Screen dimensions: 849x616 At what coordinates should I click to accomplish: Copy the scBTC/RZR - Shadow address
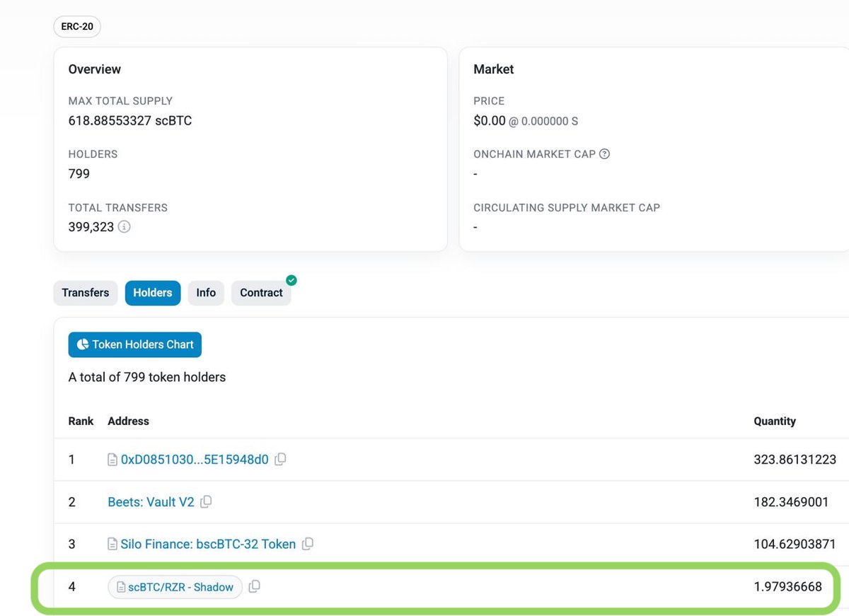point(255,587)
